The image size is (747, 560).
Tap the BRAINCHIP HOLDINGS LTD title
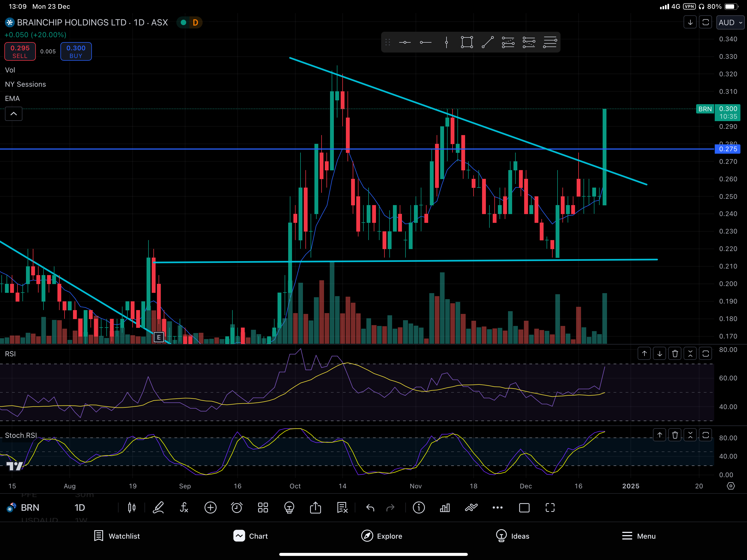92,23
